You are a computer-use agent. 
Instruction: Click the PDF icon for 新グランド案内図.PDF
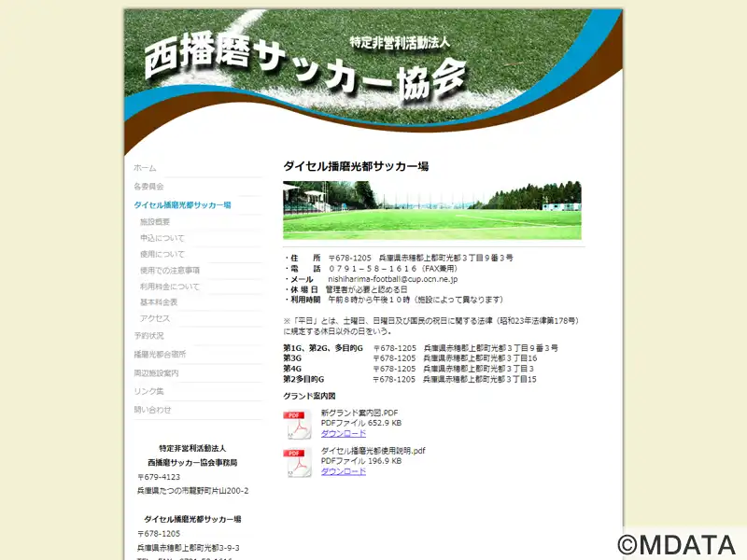click(x=297, y=425)
